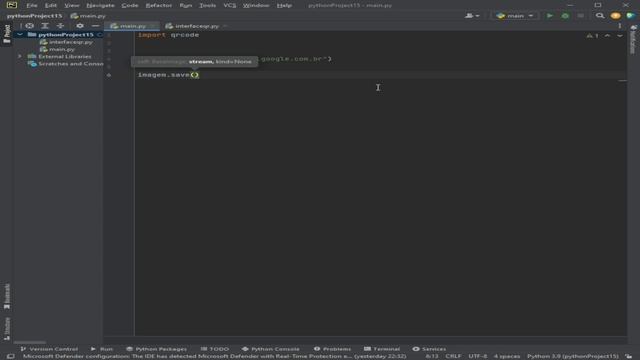Click the PyCharm logo icon
This screenshot has height=360, width=640.
click(11, 5)
